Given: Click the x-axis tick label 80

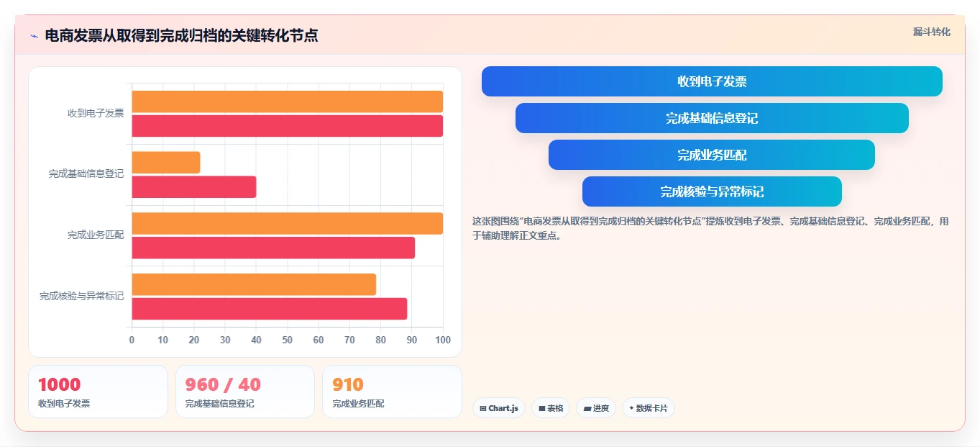Looking at the screenshot, I should (380, 340).
